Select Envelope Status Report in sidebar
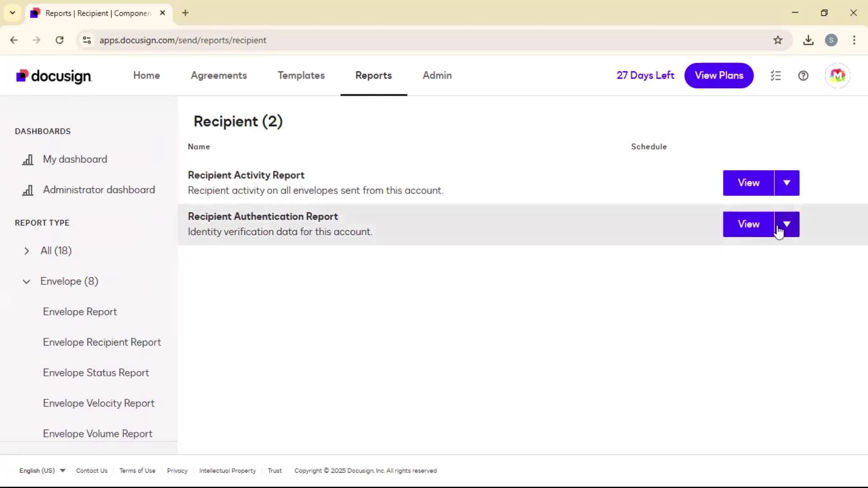The height and width of the screenshot is (488, 868). click(x=96, y=373)
